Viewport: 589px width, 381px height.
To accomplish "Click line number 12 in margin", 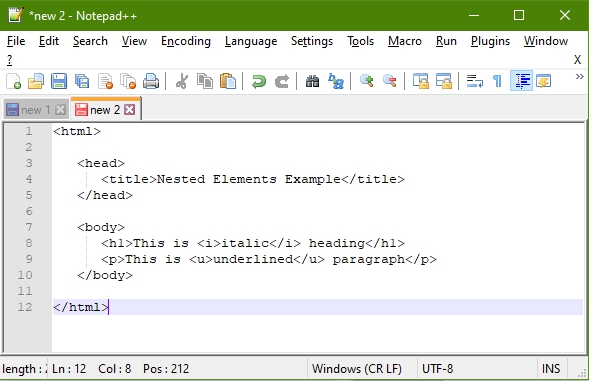I will point(25,307).
